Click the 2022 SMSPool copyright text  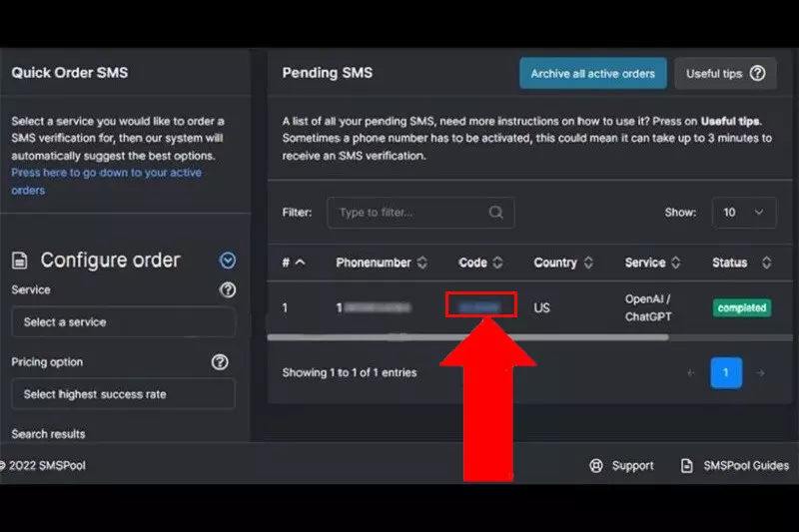coord(43,465)
